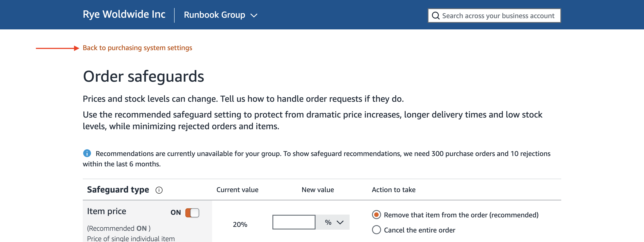Screen dimensions: 644x242
Task: Click the Rye Woldwide Inc company name
Action: [124, 14]
